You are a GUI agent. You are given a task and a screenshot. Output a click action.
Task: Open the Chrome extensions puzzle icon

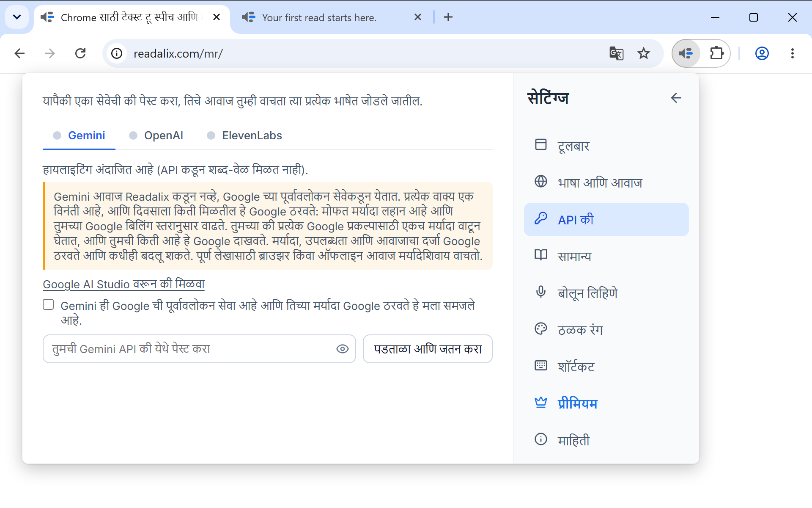pos(716,53)
